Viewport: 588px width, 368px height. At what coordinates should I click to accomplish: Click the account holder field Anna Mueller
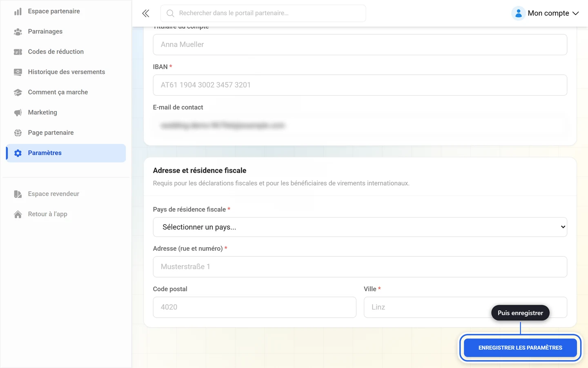tap(360, 45)
